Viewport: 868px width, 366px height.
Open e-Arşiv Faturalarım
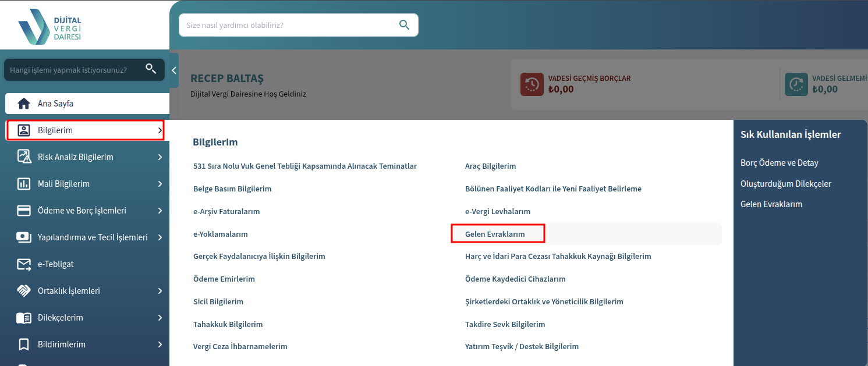pyautogui.click(x=226, y=211)
